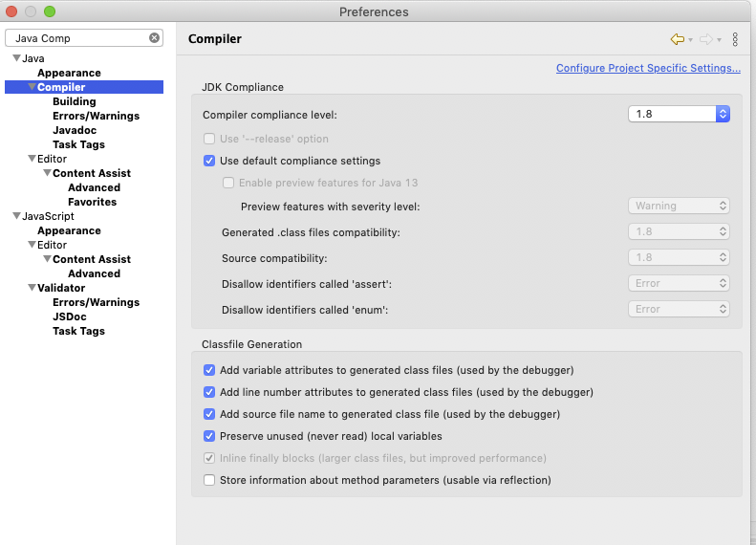
Task: Go back with the yellow arrow icon
Action: (678, 39)
